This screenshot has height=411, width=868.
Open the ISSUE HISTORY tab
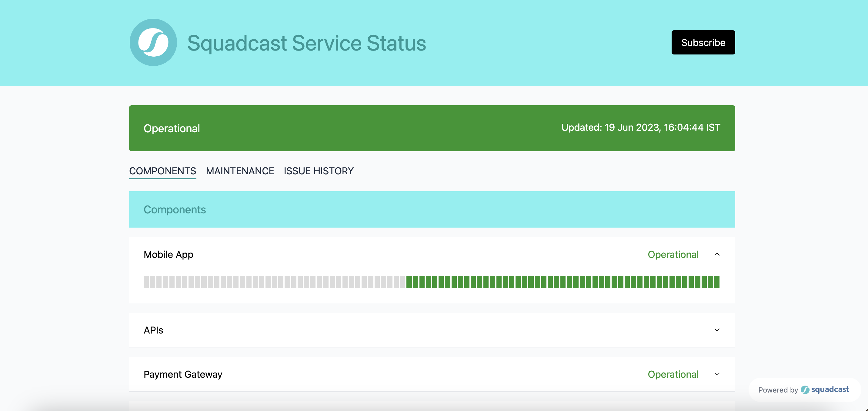(x=318, y=171)
